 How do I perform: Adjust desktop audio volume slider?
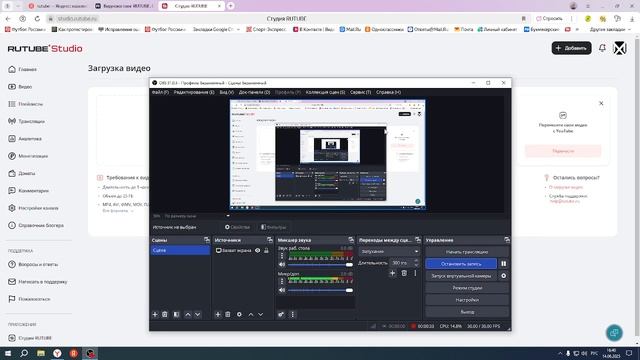(x=320, y=265)
